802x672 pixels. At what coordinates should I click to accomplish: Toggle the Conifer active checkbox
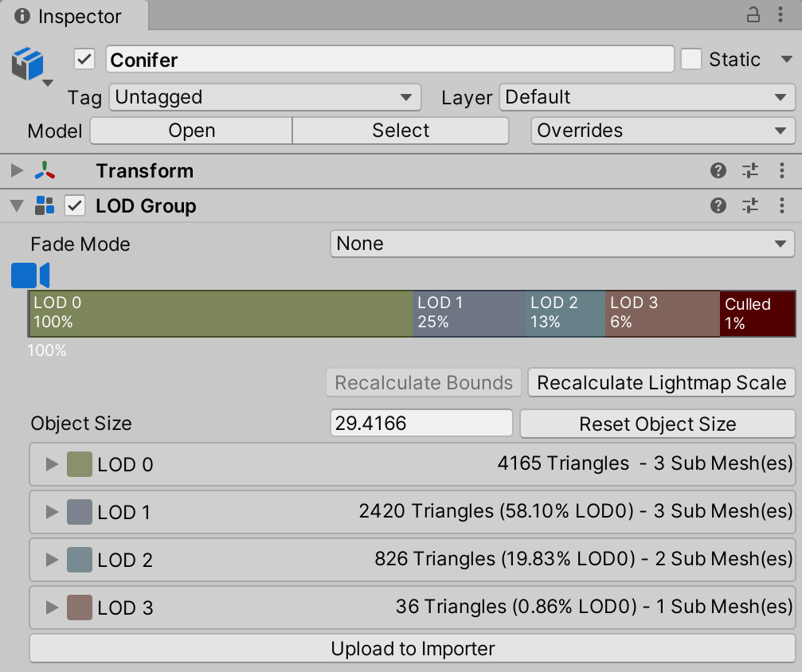pyautogui.click(x=84, y=59)
